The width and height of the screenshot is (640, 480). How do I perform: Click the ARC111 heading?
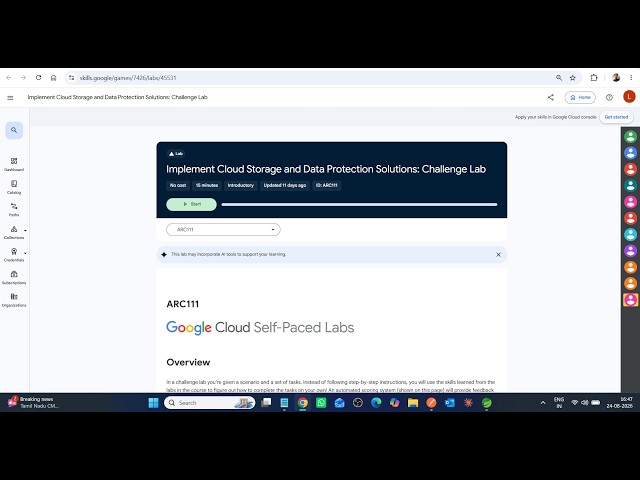pos(182,304)
